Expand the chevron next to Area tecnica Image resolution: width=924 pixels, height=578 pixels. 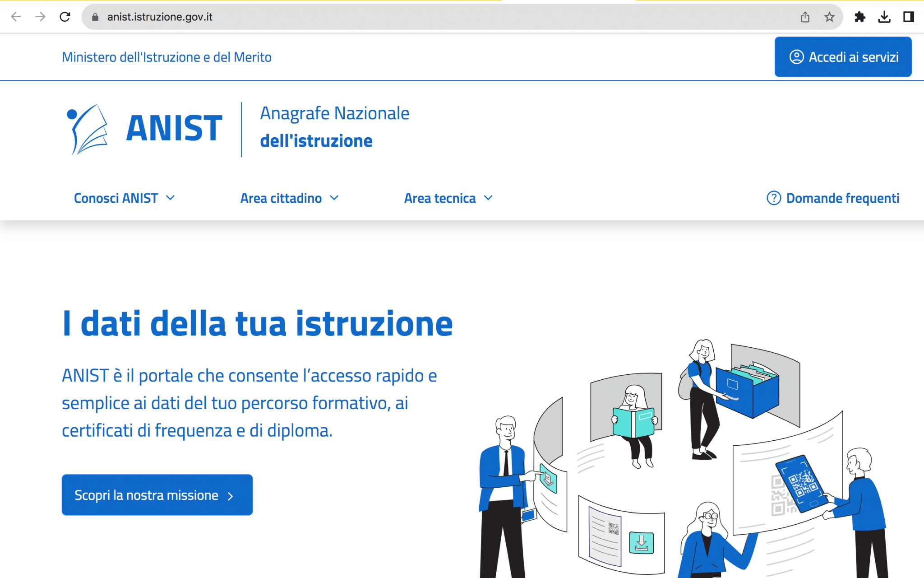pyautogui.click(x=488, y=198)
